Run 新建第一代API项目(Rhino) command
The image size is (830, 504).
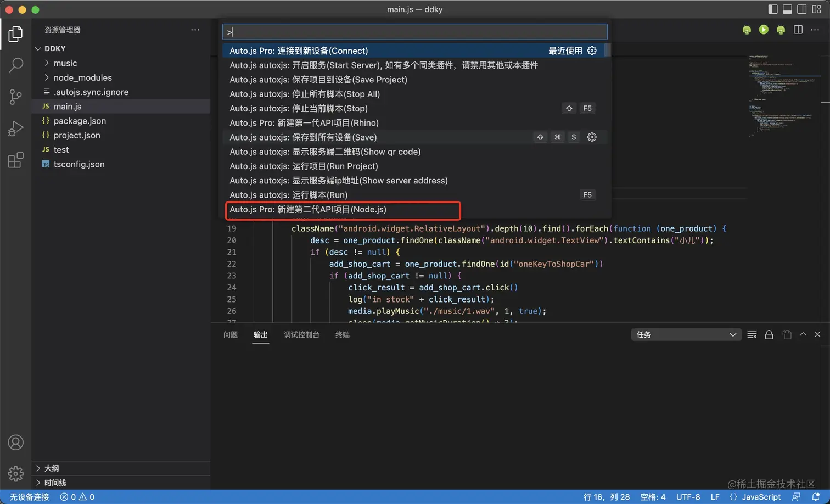(x=414, y=123)
